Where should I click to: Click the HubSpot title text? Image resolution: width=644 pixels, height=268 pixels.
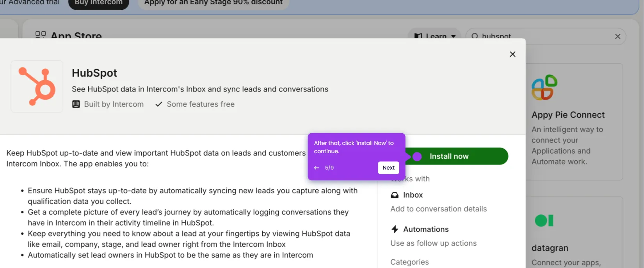[x=94, y=73]
